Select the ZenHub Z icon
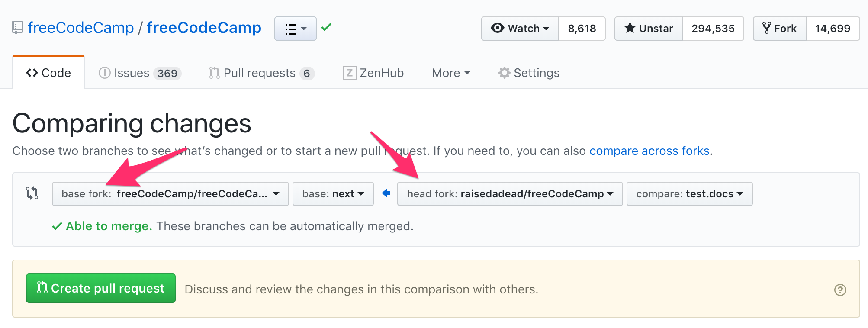 pos(349,73)
